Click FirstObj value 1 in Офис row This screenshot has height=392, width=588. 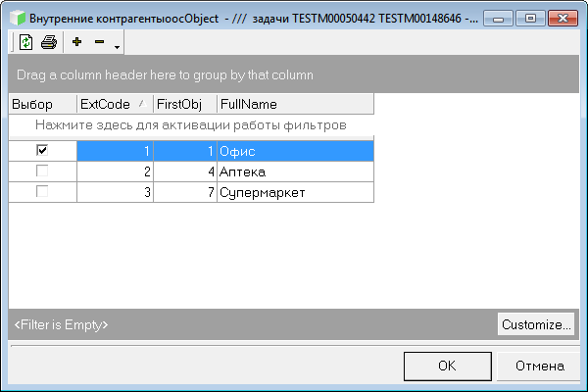[185, 151]
